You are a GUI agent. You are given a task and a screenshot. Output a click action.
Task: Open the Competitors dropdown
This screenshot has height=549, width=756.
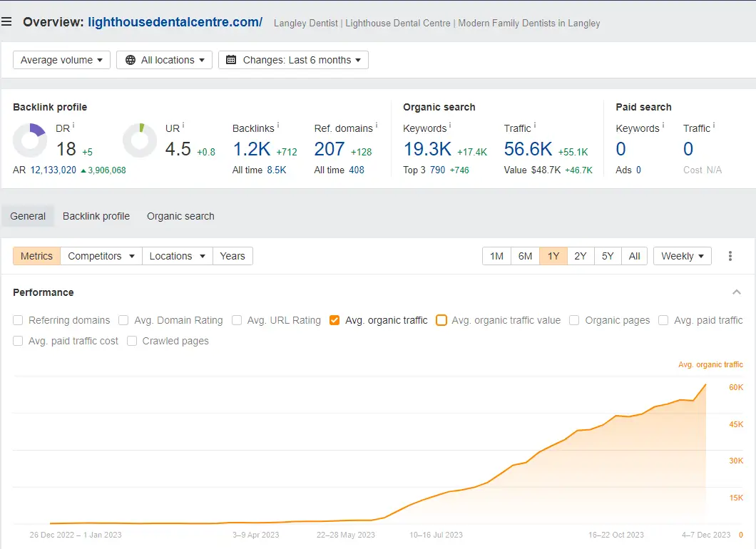click(x=101, y=256)
